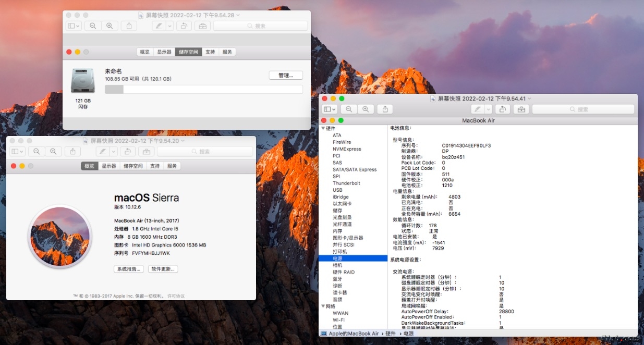Click the 管理... button
Screen dimensions: 644x345
tap(286, 76)
